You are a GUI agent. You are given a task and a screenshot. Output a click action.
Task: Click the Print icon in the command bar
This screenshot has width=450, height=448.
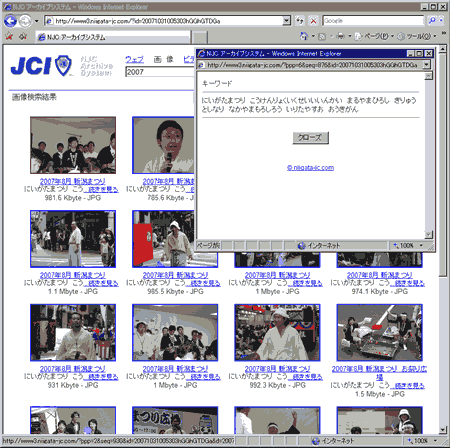coord(340,36)
